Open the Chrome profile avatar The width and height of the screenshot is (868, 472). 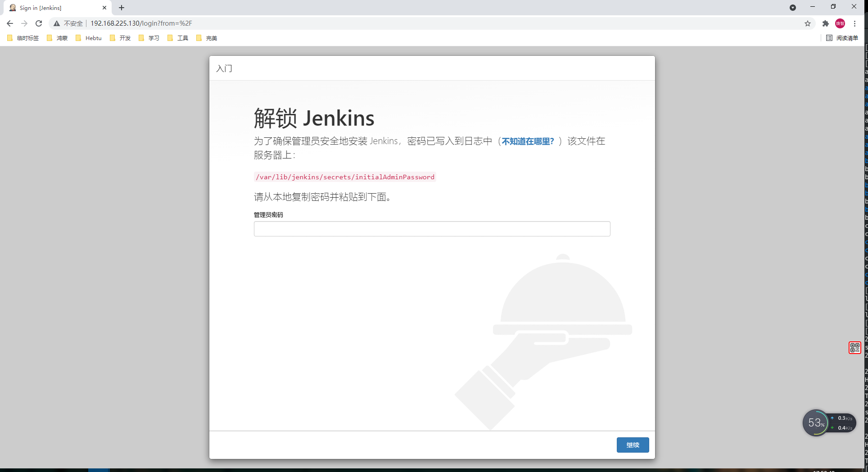tap(840, 23)
